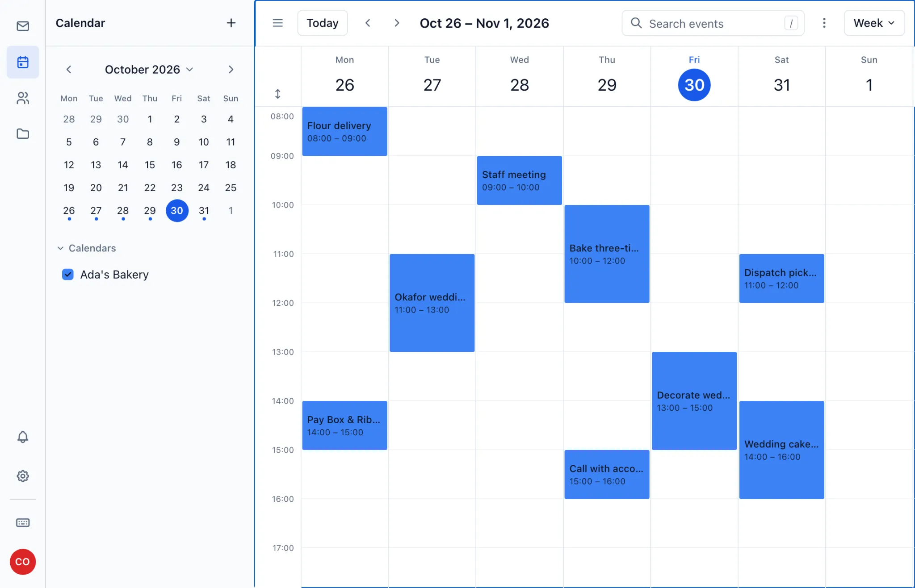Open the settings gear
The width and height of the screenshot is (915, 588).
click(x=23, y=476)
